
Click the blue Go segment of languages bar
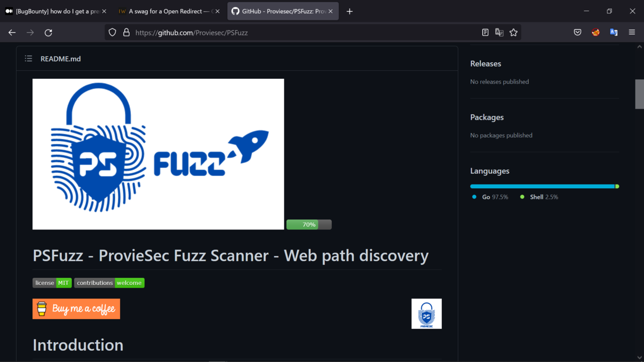point(542,187)
